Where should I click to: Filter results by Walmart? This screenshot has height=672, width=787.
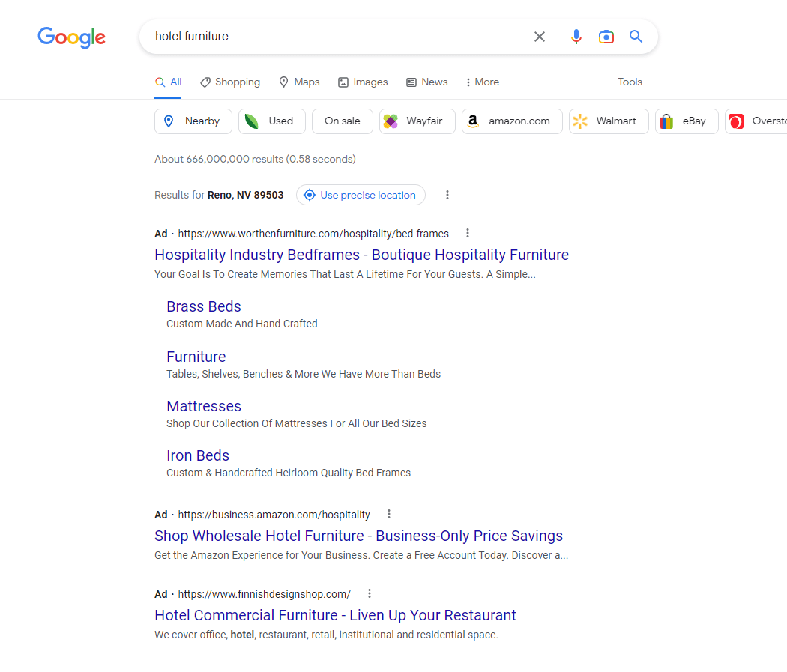point(609,121)
